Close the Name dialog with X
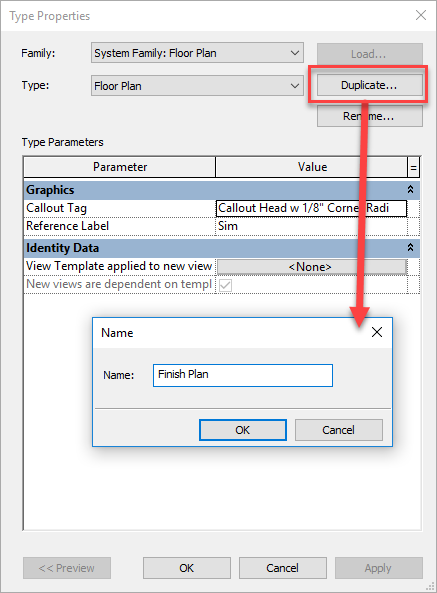This screenshot has height=593, width=437. point(377,332)
